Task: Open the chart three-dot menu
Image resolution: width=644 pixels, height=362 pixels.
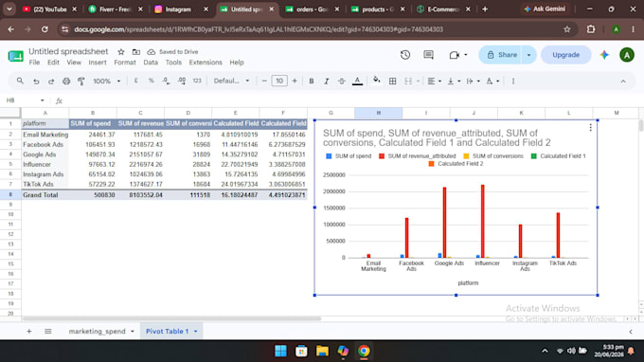Action: click(590, 128)
